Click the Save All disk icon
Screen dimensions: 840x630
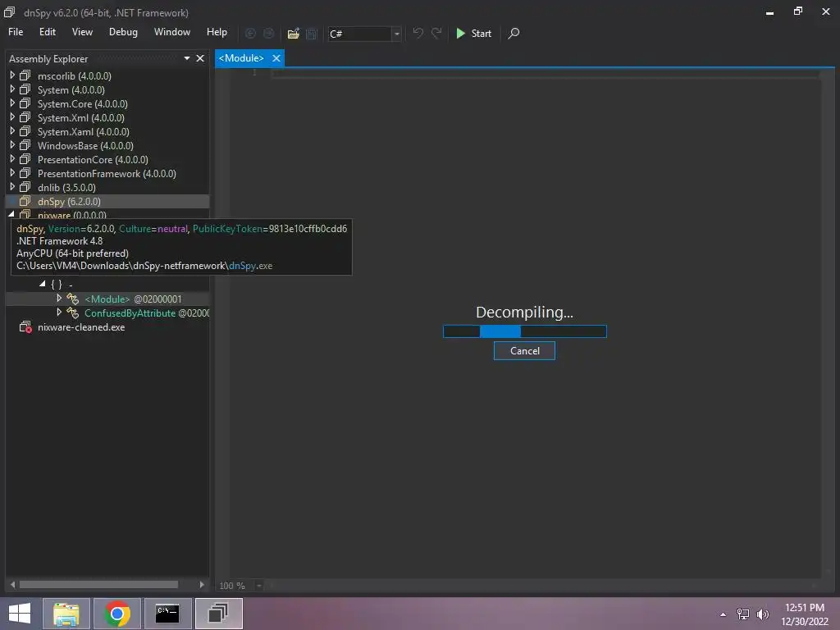coord(311,34)
